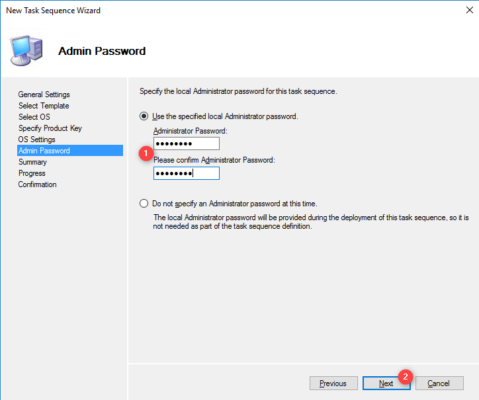Select the highlighted Admin Password step

(70, 150)
